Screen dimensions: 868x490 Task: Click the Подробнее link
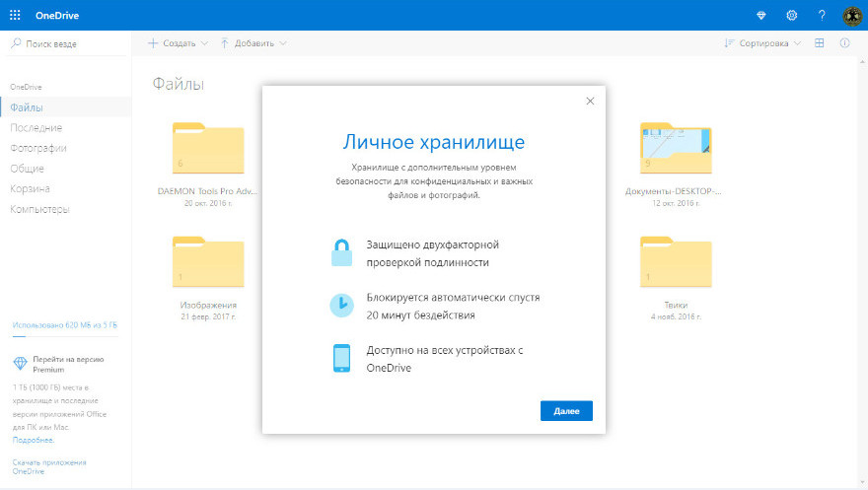(34, 440)
